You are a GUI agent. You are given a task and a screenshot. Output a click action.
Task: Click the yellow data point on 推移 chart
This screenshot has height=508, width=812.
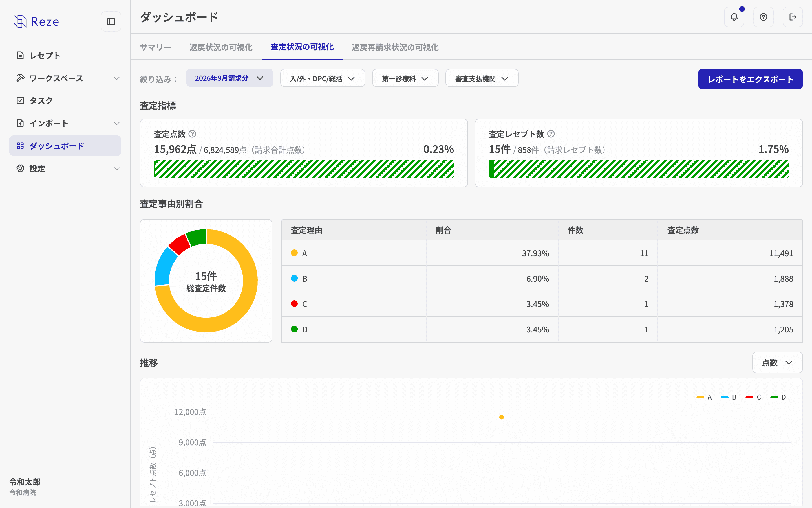pyautogui.click(x=501, y=417)
